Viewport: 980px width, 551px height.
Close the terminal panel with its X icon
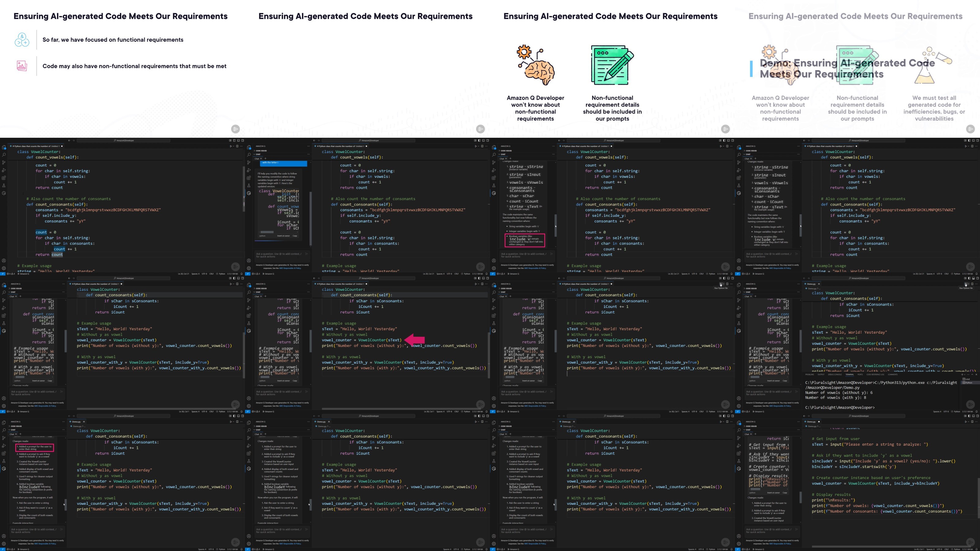point(977,375)
